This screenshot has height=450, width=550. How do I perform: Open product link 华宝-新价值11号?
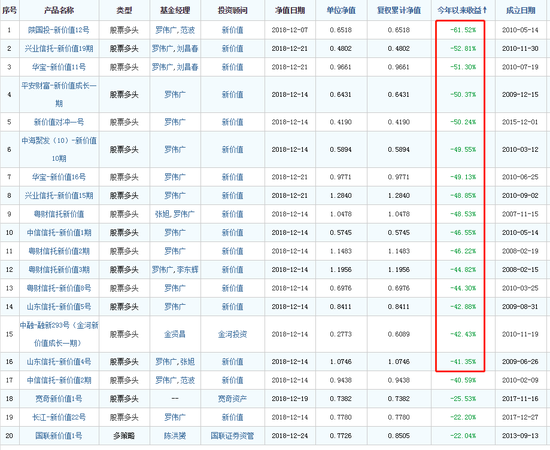coord(59,67)
